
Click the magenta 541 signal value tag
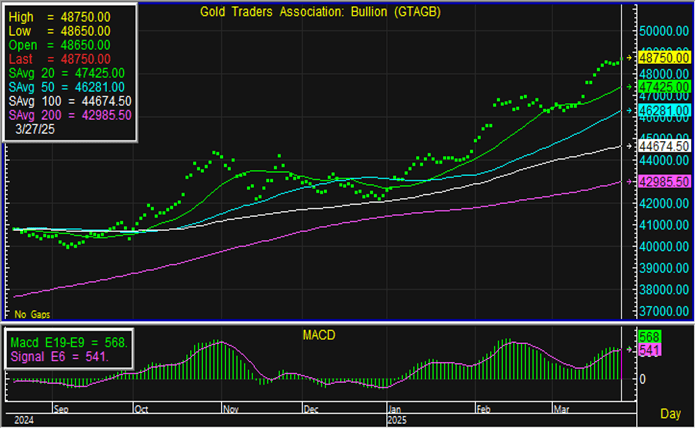[648, 350]
